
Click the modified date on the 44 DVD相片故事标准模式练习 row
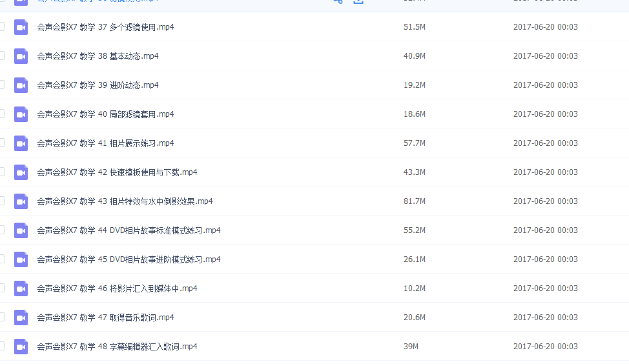[546, 230]
